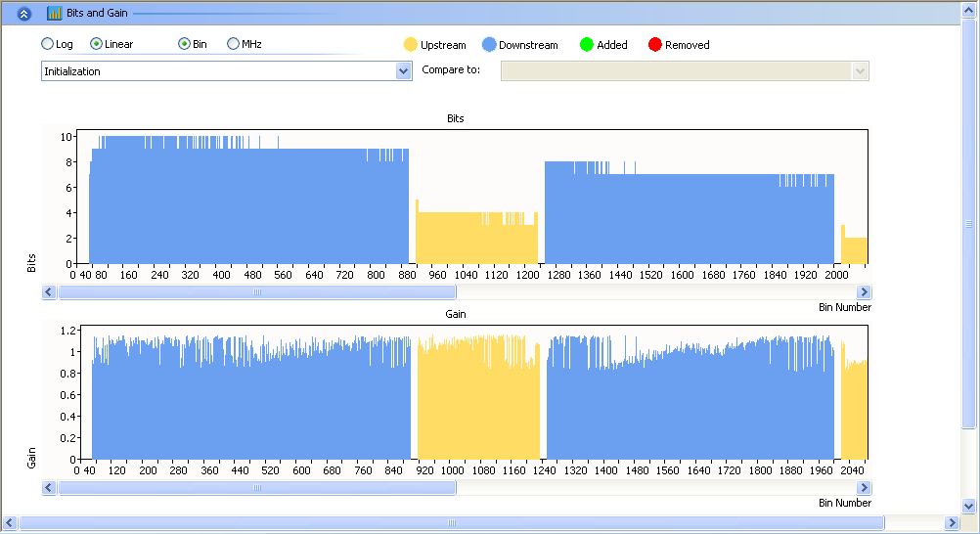Switch axis units to MHz
This screenshot has width=980, height=534.
coord(233,44)
